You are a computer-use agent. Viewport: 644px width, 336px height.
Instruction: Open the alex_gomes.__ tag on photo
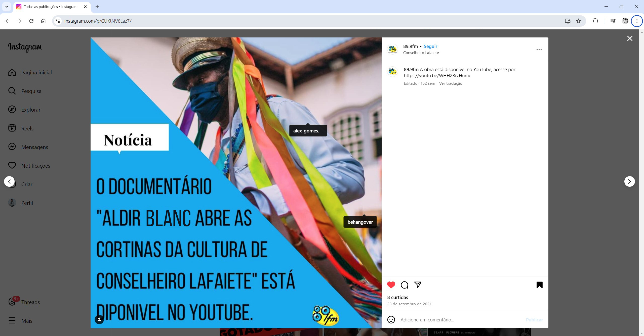click(x=308, y=131)
